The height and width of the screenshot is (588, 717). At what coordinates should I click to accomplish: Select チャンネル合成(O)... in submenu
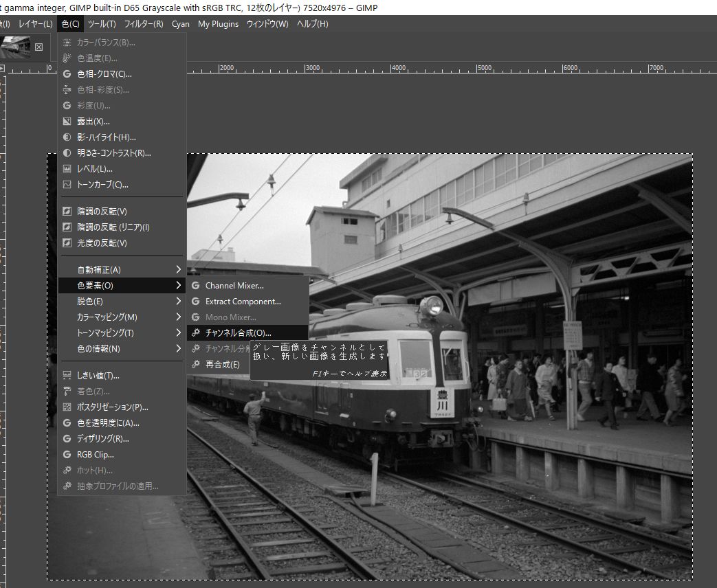click(248, 332)
